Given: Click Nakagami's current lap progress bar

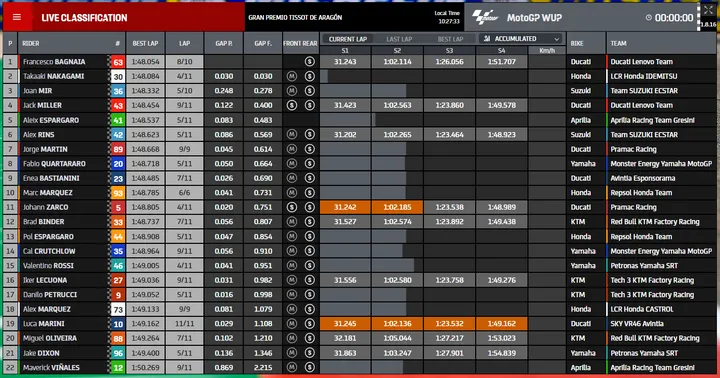Looking at the screenshot, I should [324, 76].
